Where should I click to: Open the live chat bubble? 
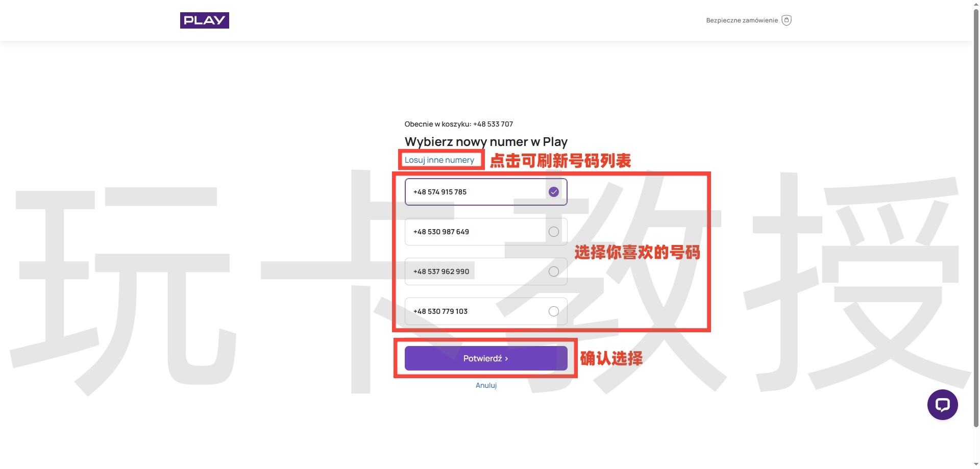942,405
